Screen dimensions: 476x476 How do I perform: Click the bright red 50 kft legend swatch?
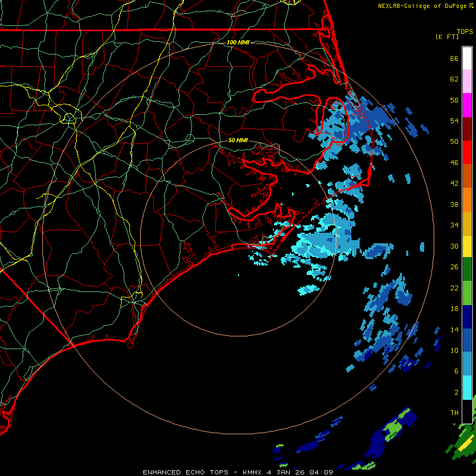click(467, 152)
